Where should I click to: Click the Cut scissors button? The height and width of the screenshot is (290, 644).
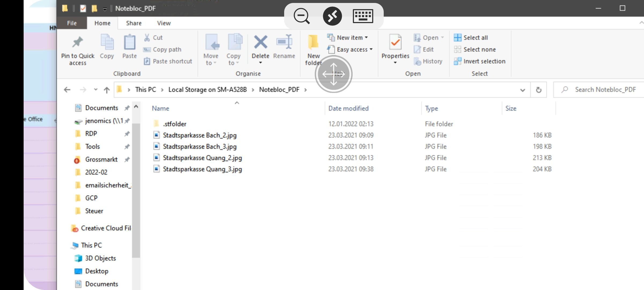point(153,38)
